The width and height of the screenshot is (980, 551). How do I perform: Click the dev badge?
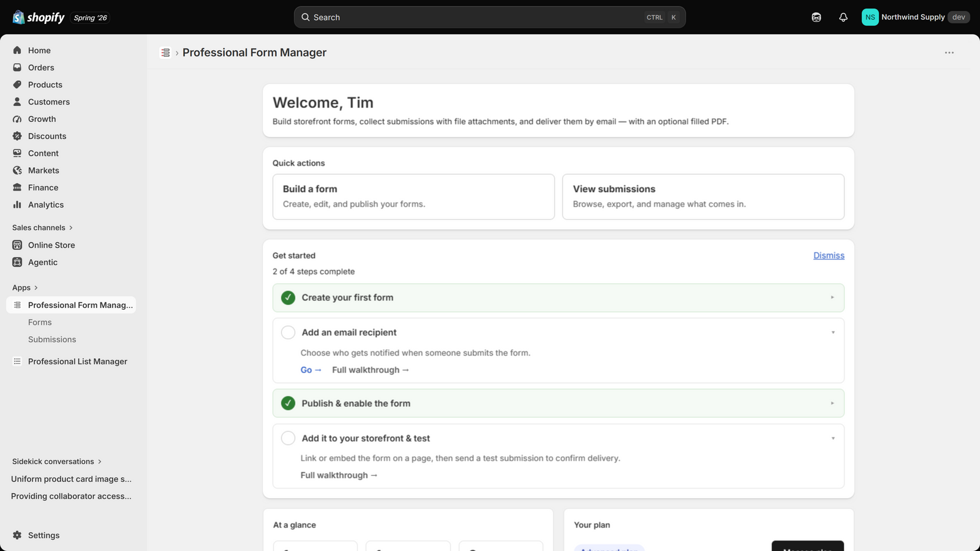tap(959, 17)
